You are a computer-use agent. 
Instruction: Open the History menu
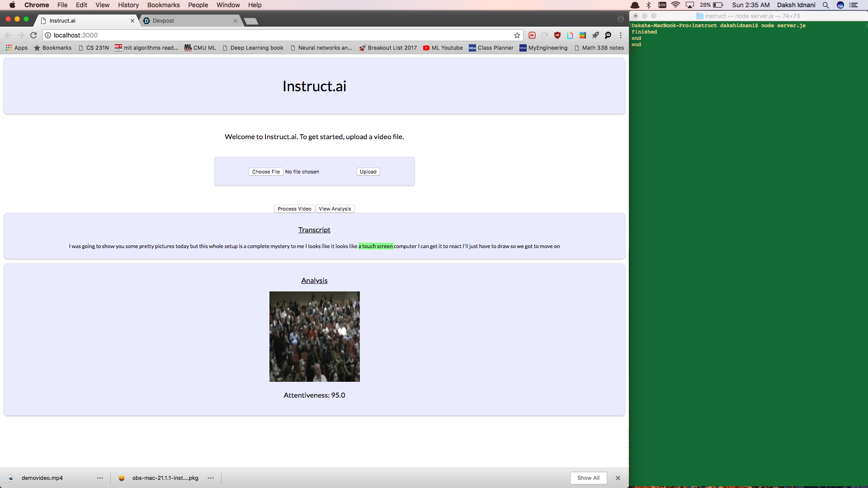pos(128,5)
